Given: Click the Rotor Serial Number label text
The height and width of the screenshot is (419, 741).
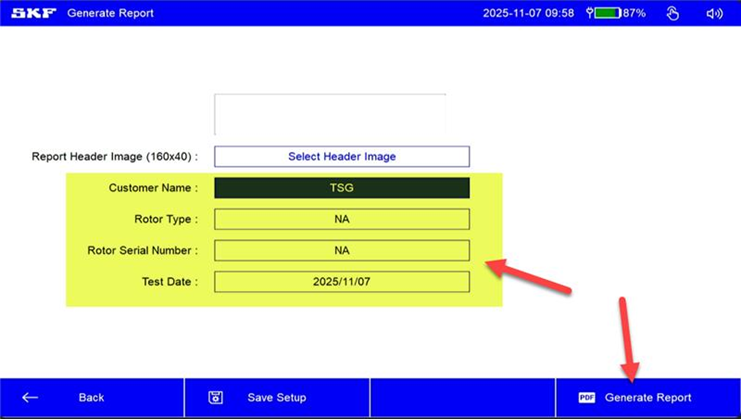Looking at the screenshot, I should click(142, 251).
